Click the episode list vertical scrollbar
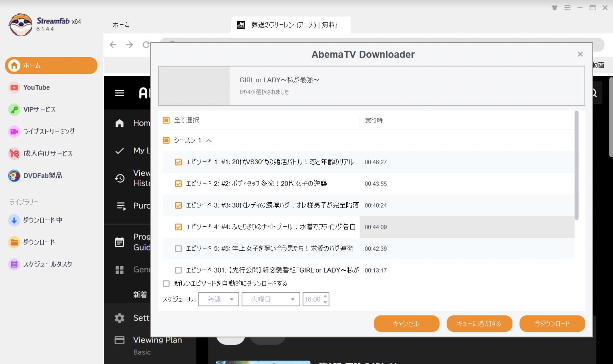 pos(576,166)
